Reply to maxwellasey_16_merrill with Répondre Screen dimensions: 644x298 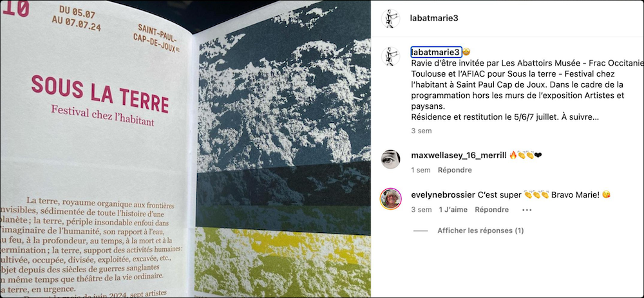coord(455,170)
